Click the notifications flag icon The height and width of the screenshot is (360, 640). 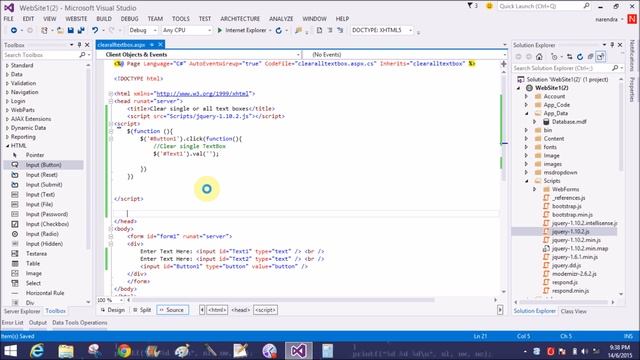pyautogui.click(x=470, y=6)
